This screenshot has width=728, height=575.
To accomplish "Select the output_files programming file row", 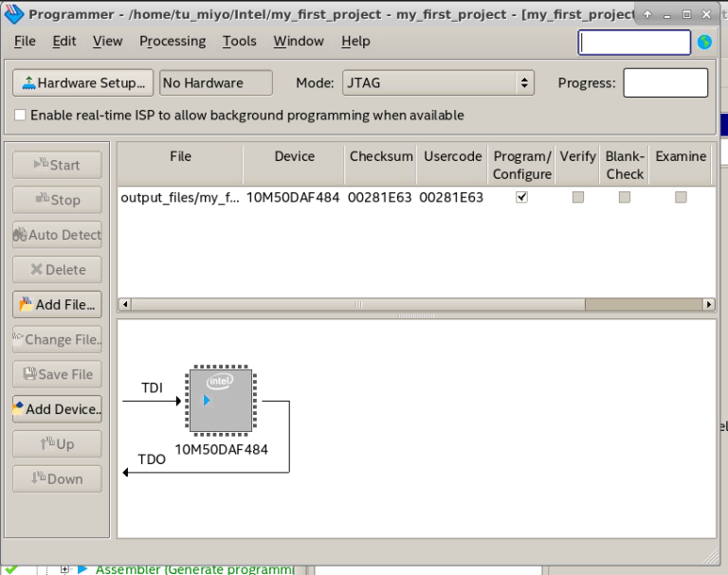I will tap(180, 198).
